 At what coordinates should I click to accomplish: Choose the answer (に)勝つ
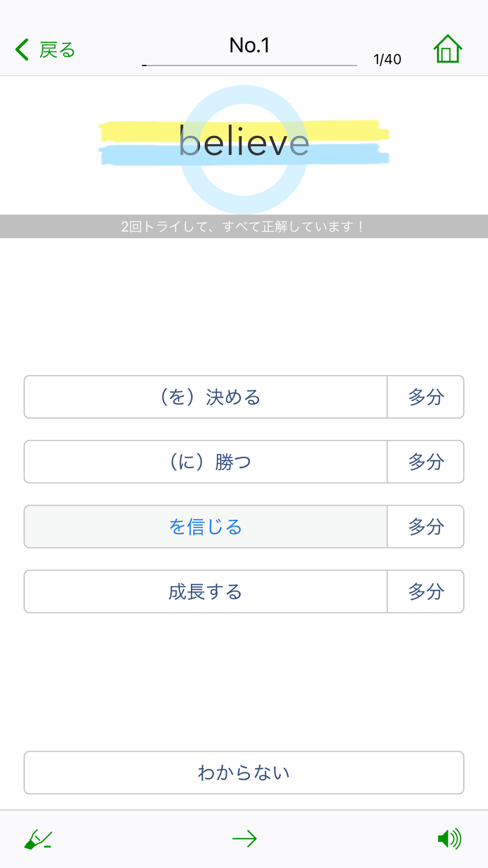coord(205,462)
